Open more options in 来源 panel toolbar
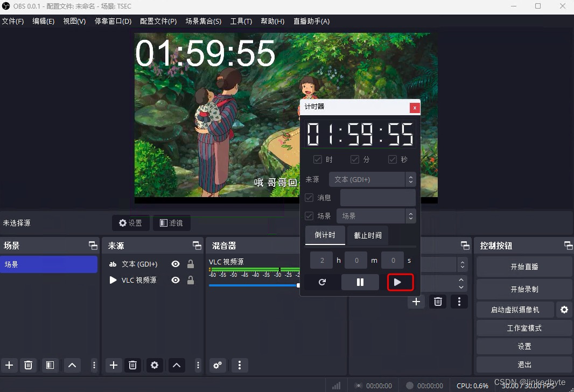This screenshot has height=392, width=574. [198, 365]
